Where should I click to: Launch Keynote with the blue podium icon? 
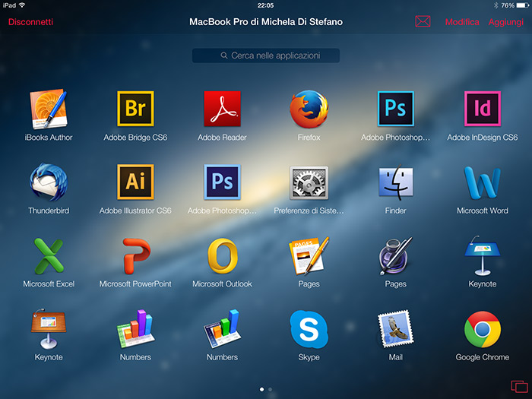(x=483, y=255)
